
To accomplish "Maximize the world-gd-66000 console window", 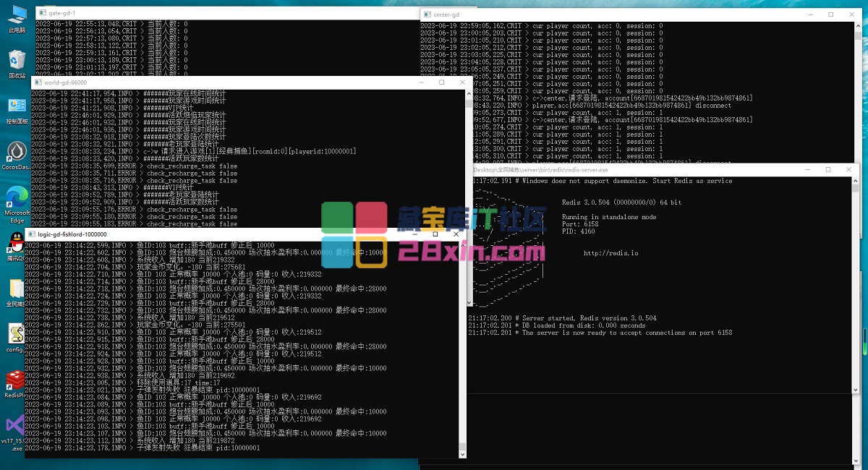I will click(x=441, y=82).
